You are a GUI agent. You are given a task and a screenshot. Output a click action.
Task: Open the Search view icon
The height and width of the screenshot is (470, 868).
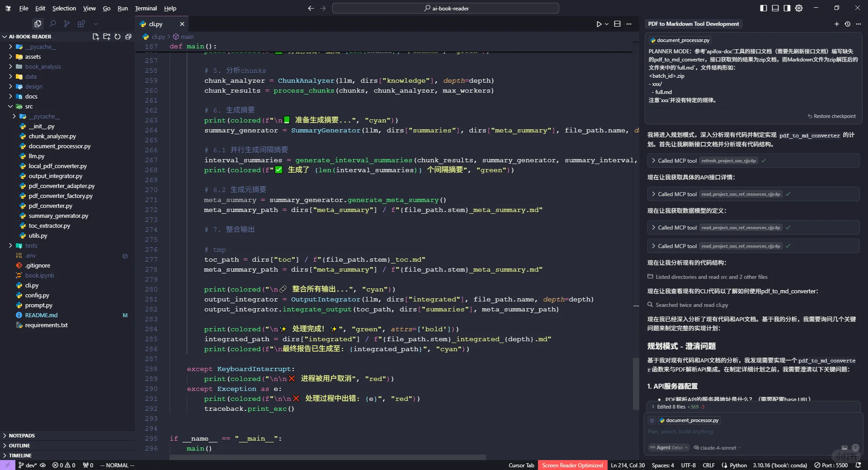[x=52, y=23]
